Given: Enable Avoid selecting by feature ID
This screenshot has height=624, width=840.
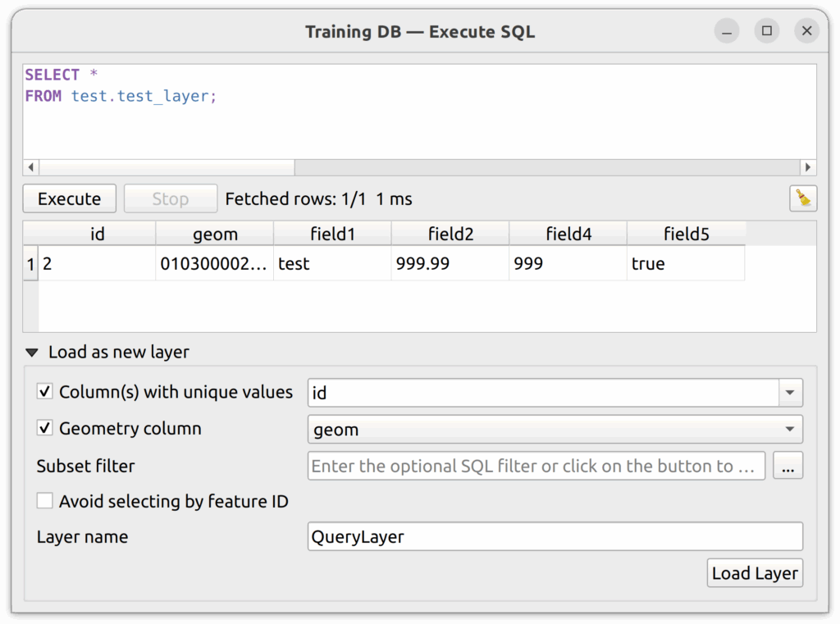Looking at the screenshot, I should pos(45,501).
